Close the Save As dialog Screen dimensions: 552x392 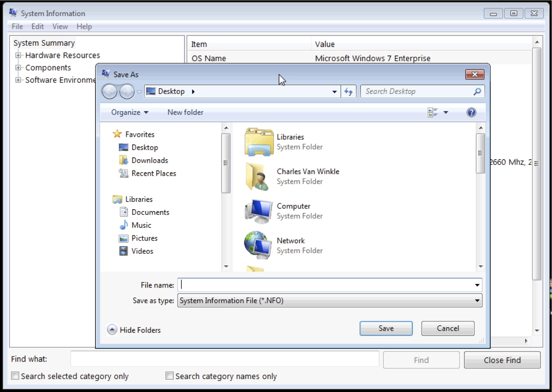475,74
